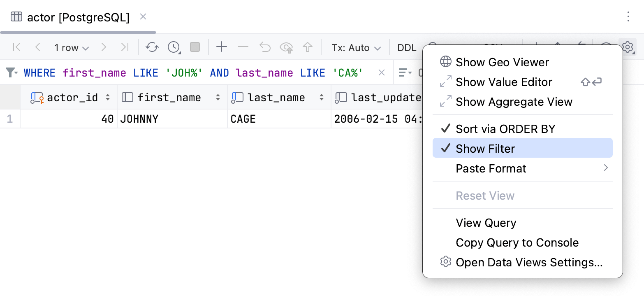Expand the Paste Format submenu

491,168
